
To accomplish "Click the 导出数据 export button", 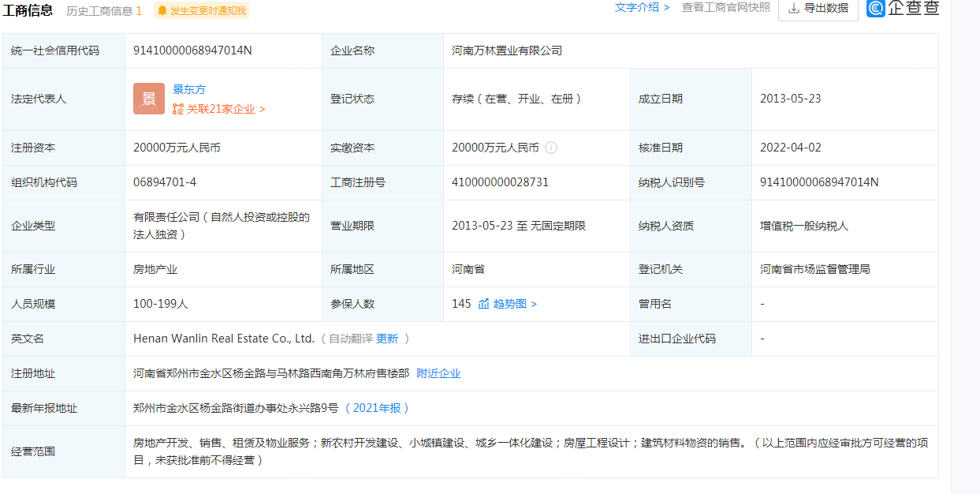I will point(818,7).
